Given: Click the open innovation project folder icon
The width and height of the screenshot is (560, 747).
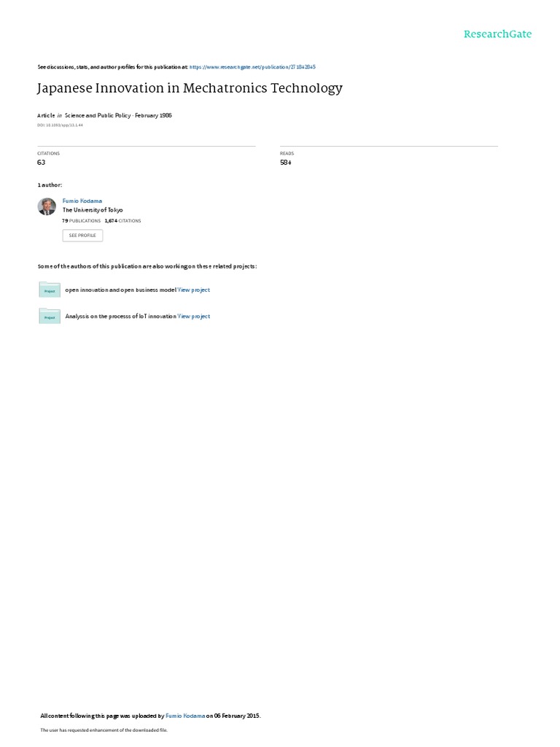Looking at the screenshot, I should [50, 290].
